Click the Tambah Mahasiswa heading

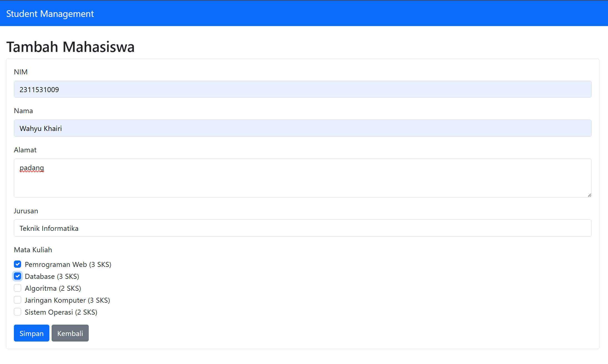[70, 47]
